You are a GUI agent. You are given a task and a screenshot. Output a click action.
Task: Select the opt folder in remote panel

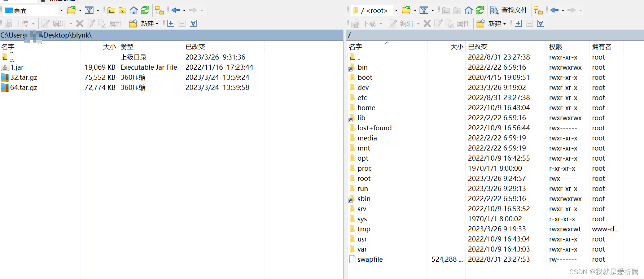pos(363,158)
